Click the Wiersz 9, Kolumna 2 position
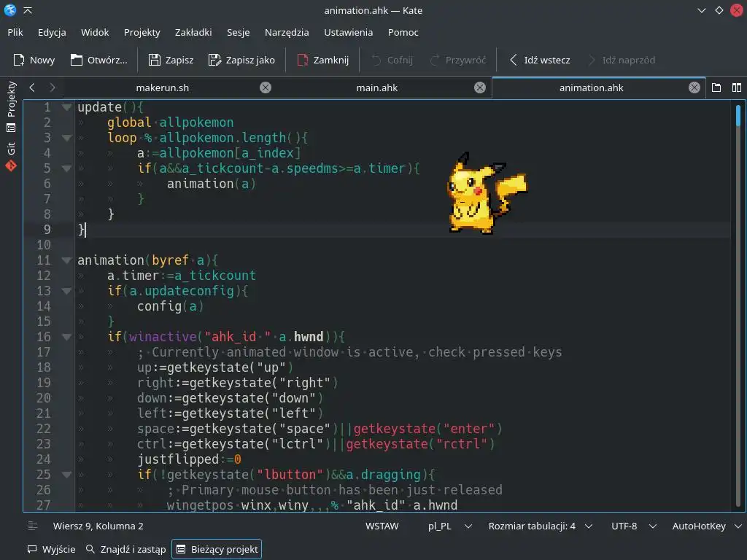The image size is (747, 560). click(x=98, y=526)
